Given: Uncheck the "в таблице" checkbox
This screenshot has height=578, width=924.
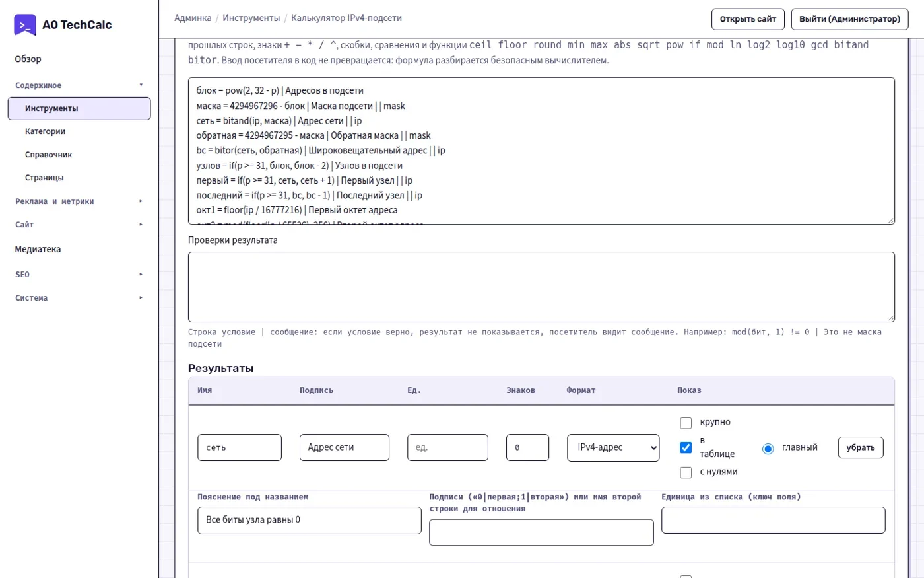Looking at the screenshot, I should 686,447.
